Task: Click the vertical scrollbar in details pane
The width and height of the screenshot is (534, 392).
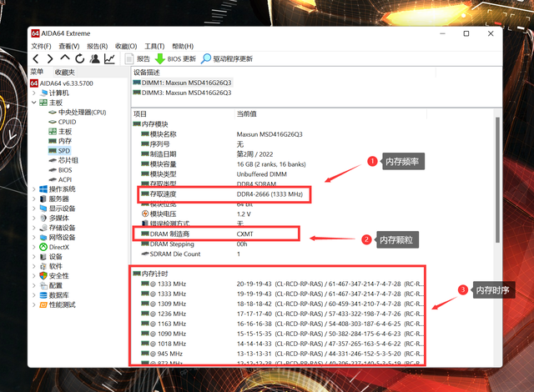Action: [x=497, y=180]
